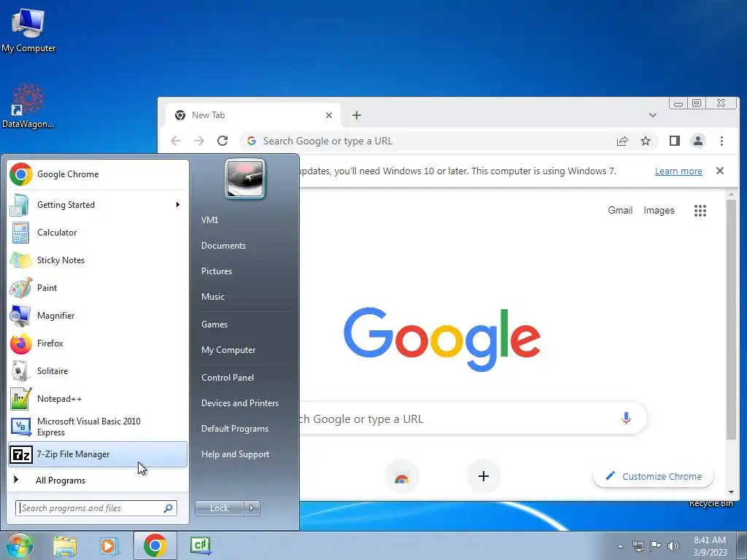
Task: Launch Calculator from the Start menu
Action: [x=98, y=233]
